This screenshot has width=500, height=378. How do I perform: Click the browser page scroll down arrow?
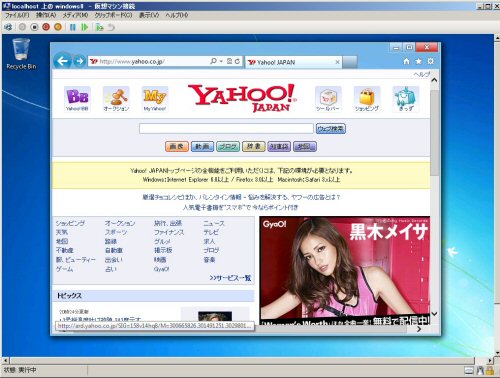(434, 314)
